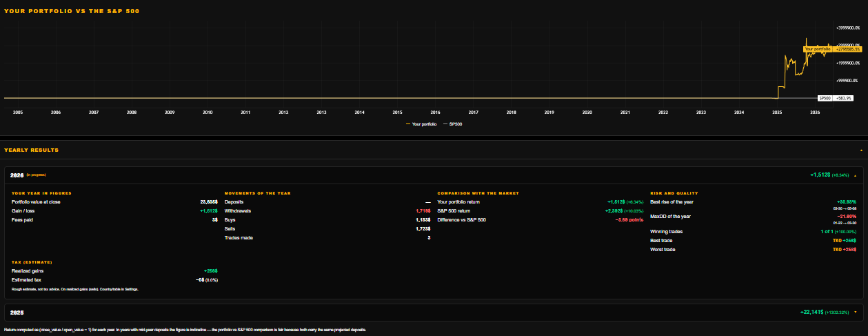Viewport: 868px width, 336px height.
Task: Collapse the 2026 year panel arrow
Action: point(856,175)
